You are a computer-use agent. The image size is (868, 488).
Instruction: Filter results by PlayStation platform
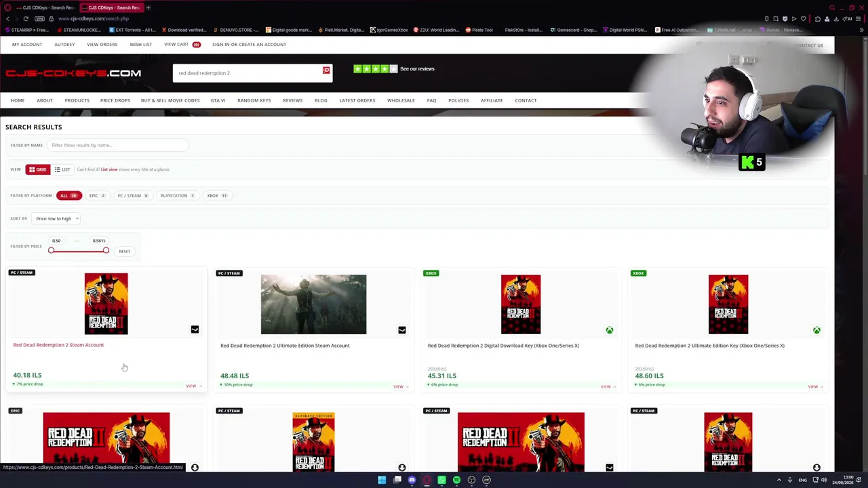[177, 196]
